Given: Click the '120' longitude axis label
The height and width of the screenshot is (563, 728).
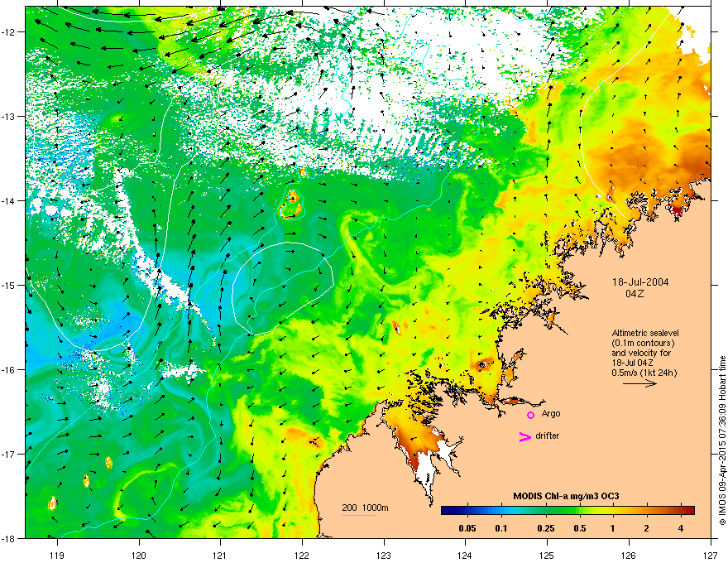Looking at the screenshot, I should (x=139, y=555).
